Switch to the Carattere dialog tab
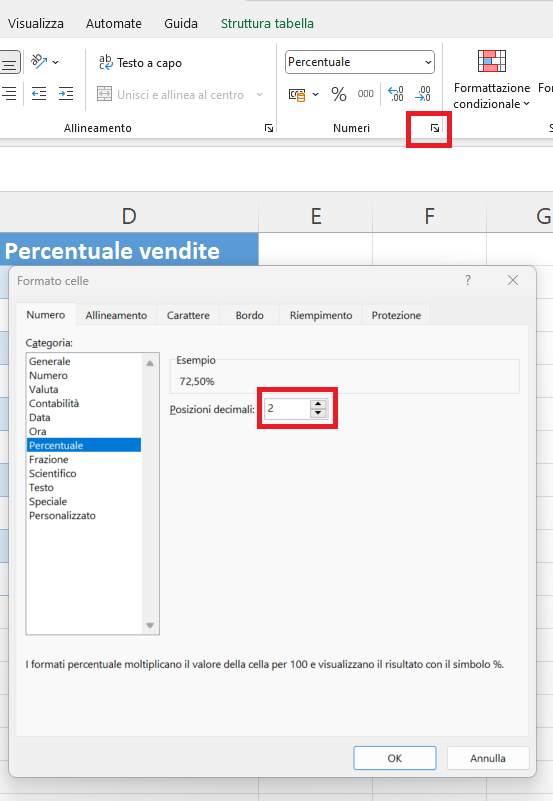The width and height of the screenshot is (553, 801). (188, 315)
